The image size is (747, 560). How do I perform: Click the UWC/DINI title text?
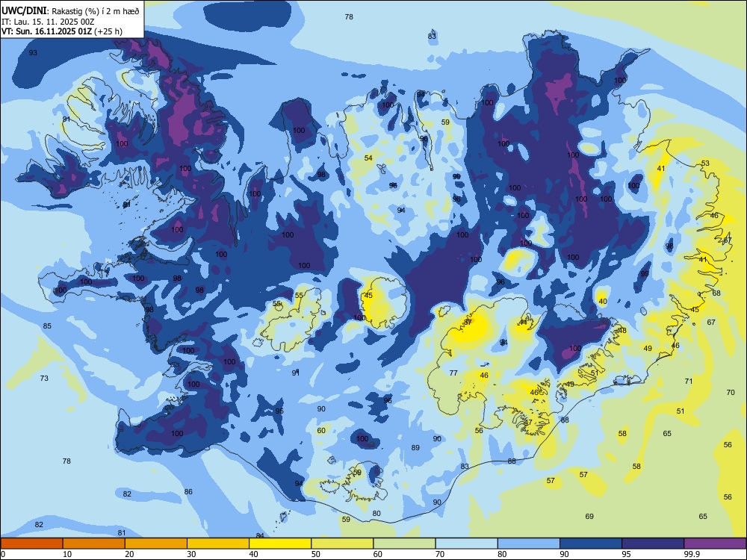click(x=24, y=10)
